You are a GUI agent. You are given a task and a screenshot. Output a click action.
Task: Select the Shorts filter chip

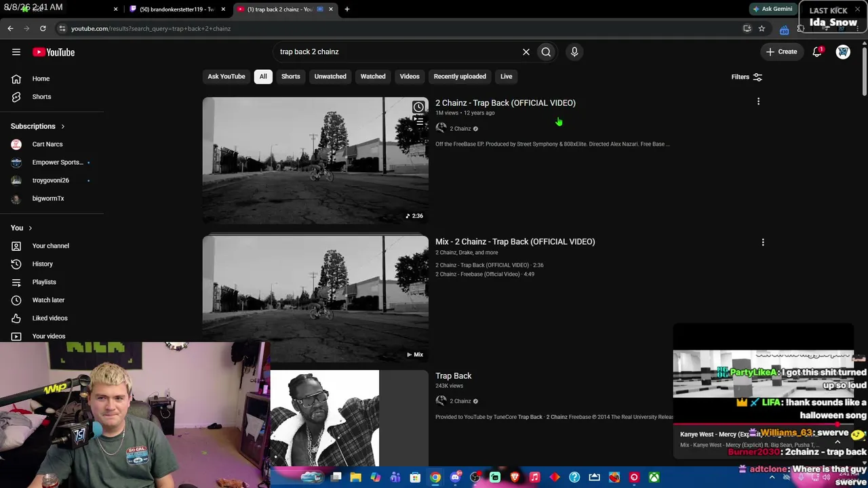point(290,77)
